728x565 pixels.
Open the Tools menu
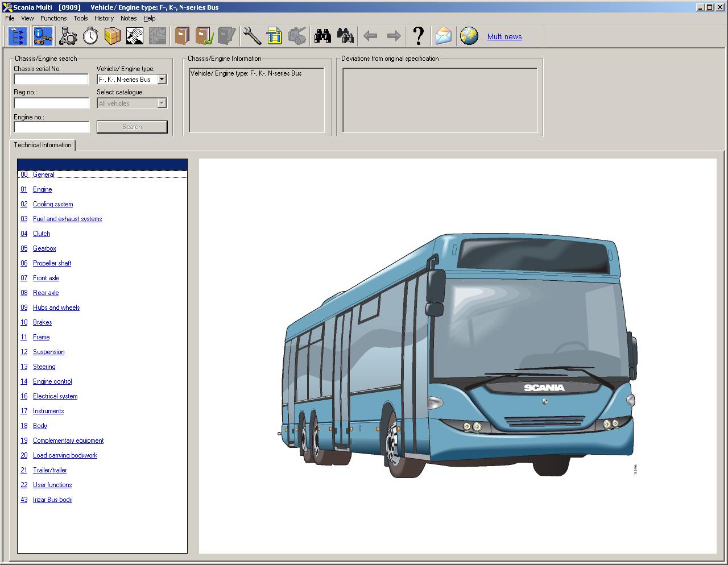coord(81,18)
